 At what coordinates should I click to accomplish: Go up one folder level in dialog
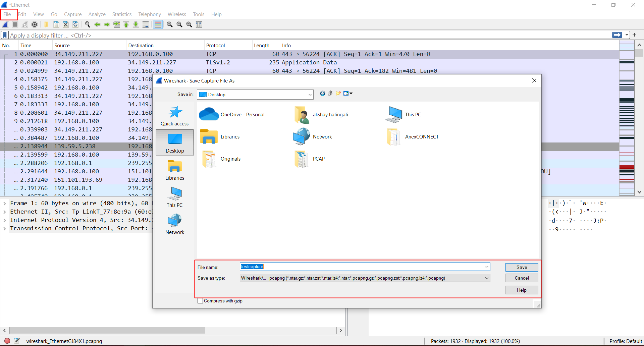[x=330, y=94]
